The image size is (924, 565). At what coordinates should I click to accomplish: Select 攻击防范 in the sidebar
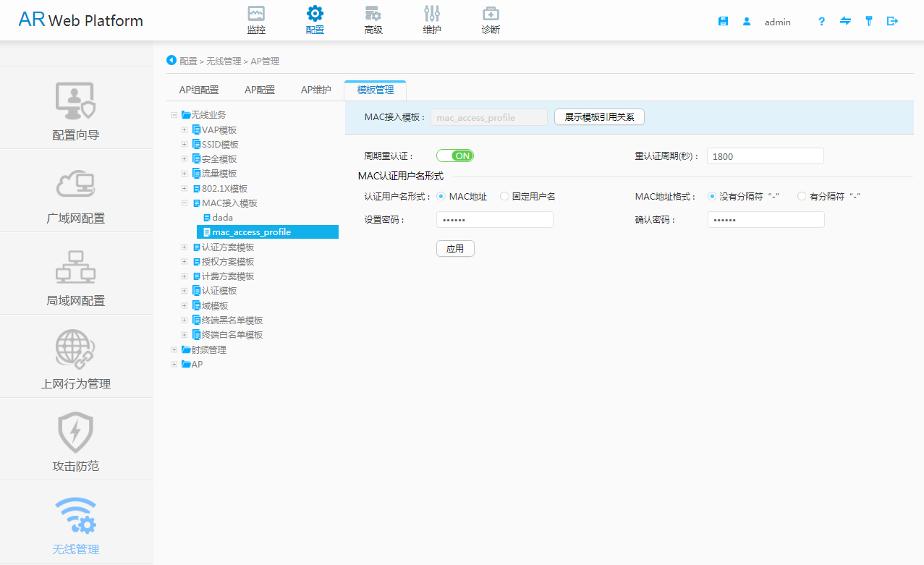(76, 441)
